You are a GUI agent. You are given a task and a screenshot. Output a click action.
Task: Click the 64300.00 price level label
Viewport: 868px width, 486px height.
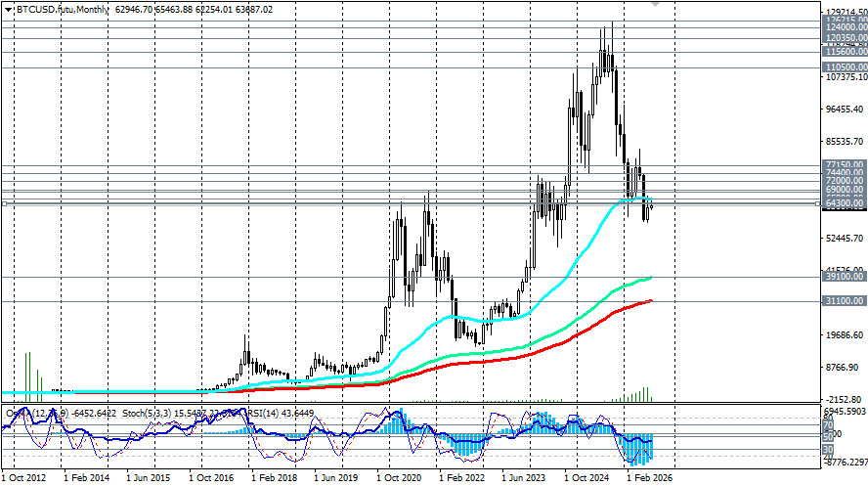pos(845,203)
